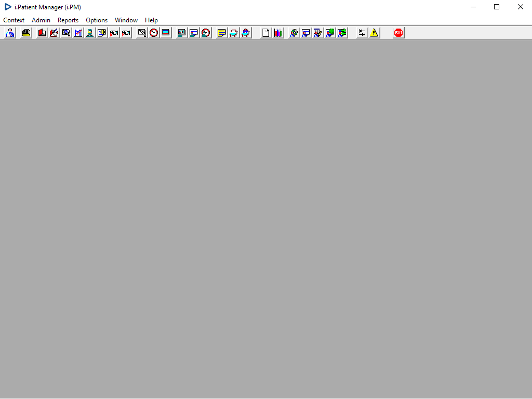Click the pointing hand with P icon
This screenshot has width=532, height=399.
pyautogui.click(x=126, y=33)
